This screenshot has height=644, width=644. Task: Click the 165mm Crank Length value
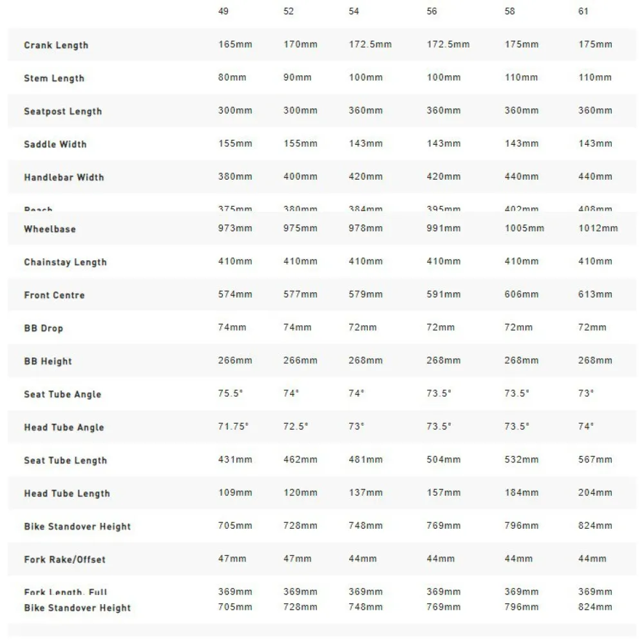[x=234, y=44]
